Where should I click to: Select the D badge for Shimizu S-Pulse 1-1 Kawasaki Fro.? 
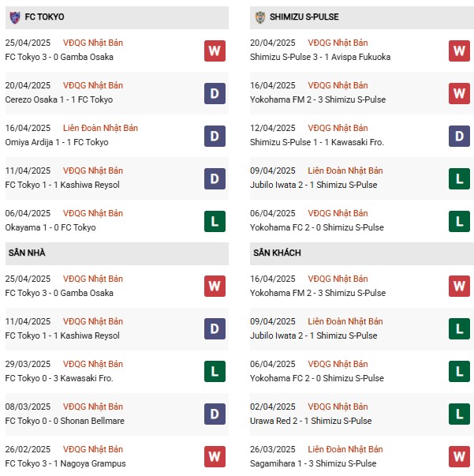(459, 137)
